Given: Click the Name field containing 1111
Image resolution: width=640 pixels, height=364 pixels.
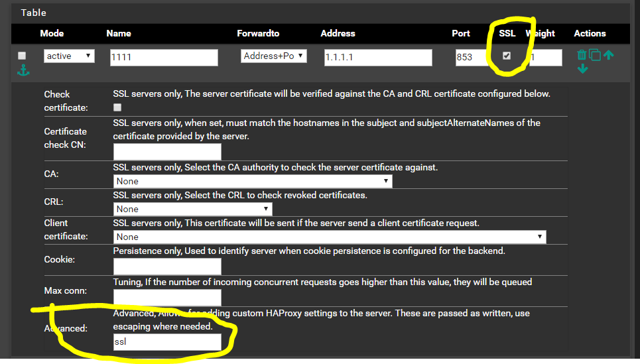Looking at the screenshot, I should coord(164,58).
